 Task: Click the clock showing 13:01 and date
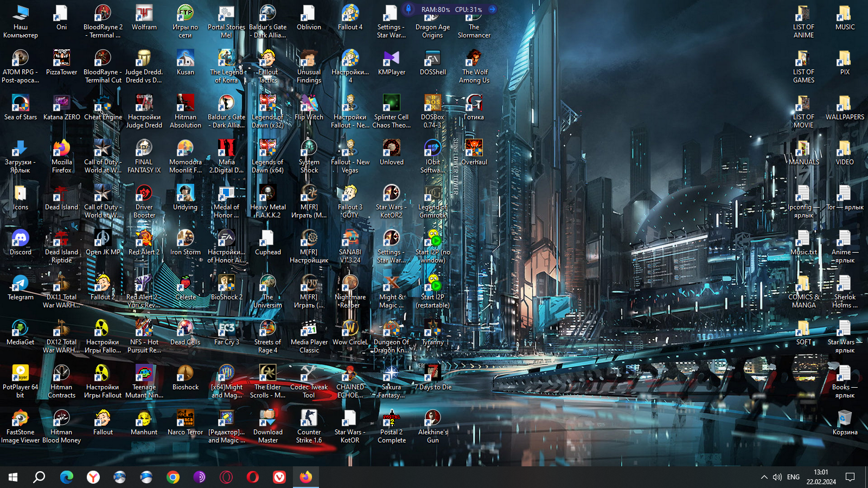pos(821,477)
